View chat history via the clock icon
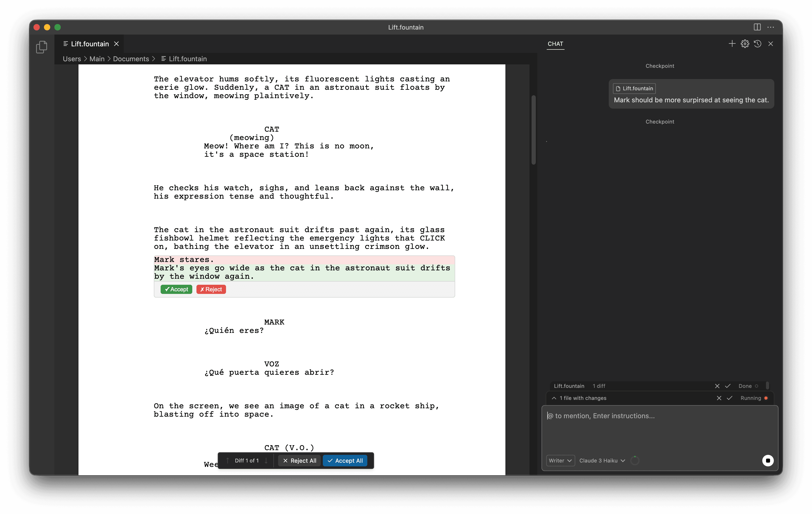This screenshot has height=514, width=812. [758, 43]
